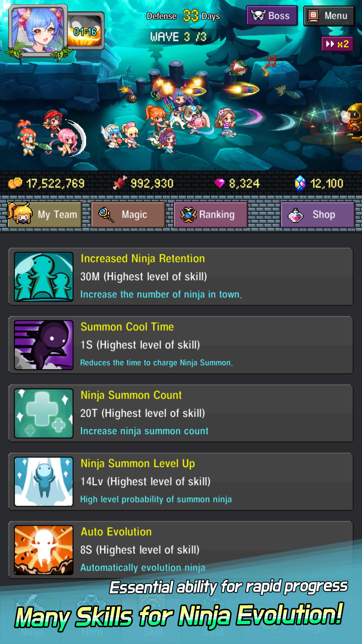Tap the rainbow crystal currency counter

[x=319, y=183]
